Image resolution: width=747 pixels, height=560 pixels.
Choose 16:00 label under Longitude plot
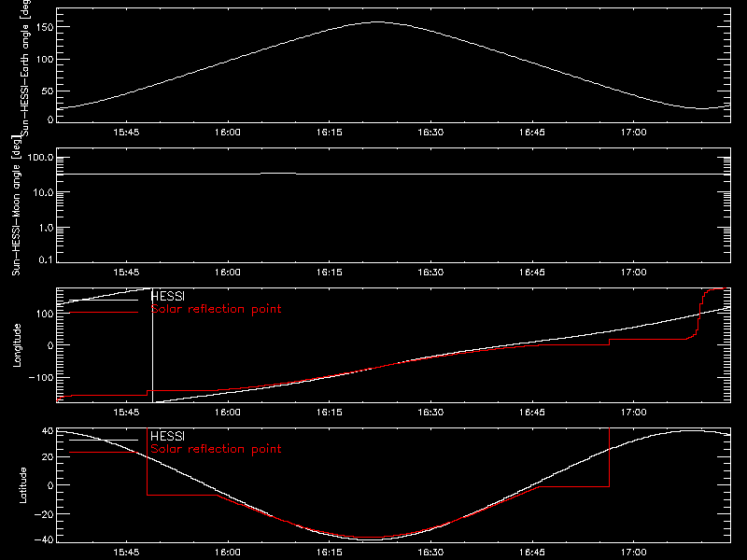[227, 413]
